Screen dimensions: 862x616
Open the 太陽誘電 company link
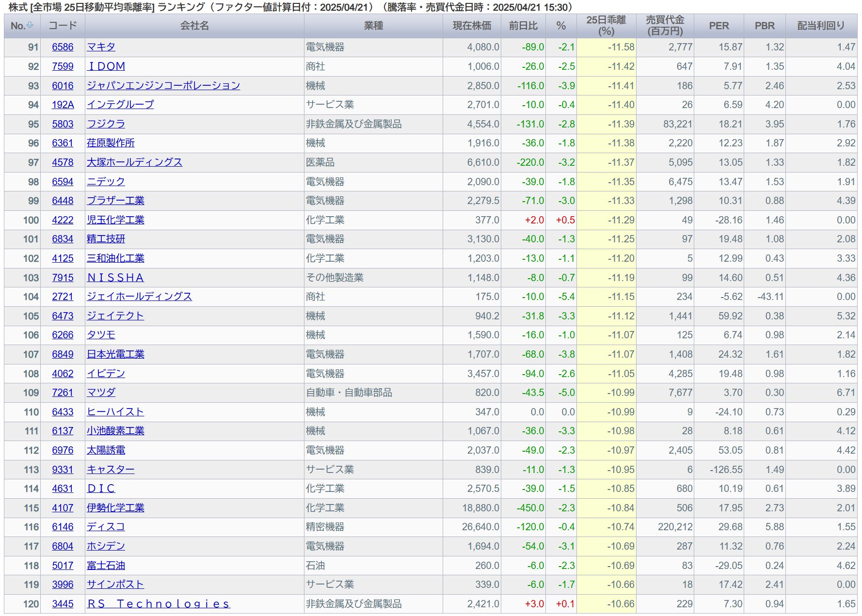pyautogui.click(x=106, y=450)
